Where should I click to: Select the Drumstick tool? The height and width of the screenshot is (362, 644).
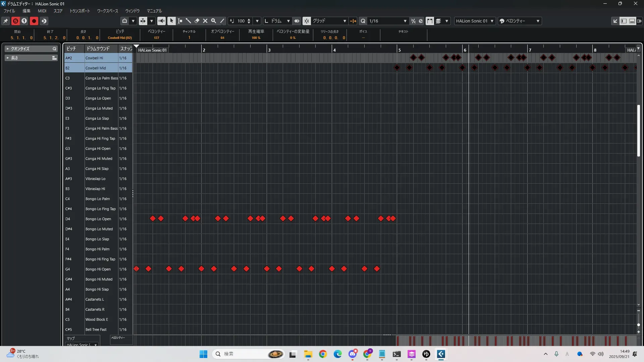coord(188,21)
